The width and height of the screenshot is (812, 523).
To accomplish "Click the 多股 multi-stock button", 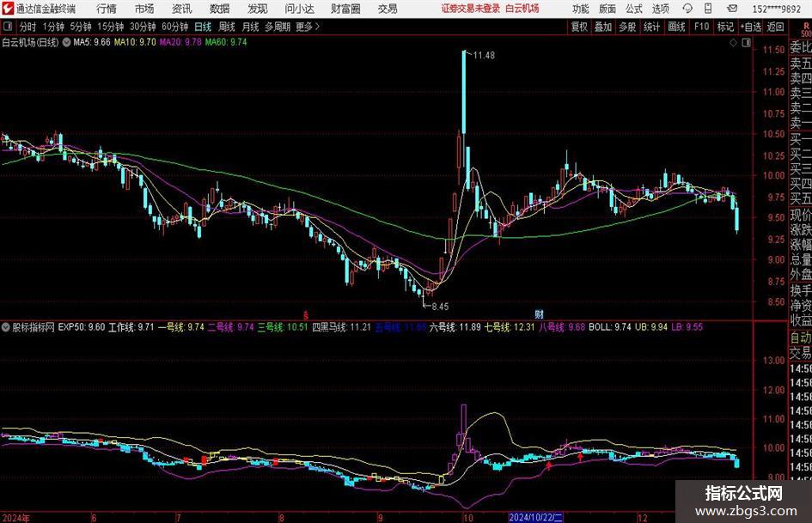I will coord(627,27).
